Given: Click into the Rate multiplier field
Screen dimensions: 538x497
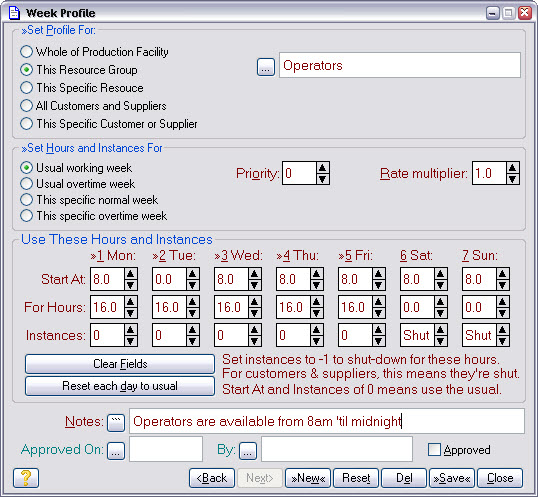Looking at the screenshot, I should pos(489,173).
